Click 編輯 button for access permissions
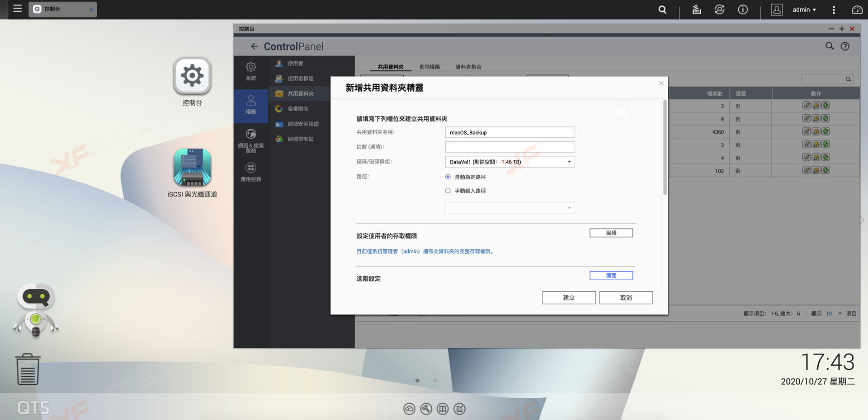 coord(611,233)
